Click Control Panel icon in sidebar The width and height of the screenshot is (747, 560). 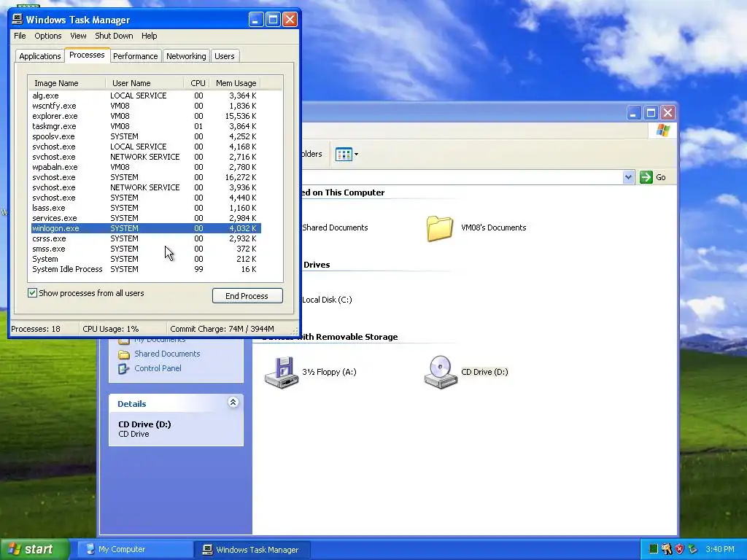[124, 368]
